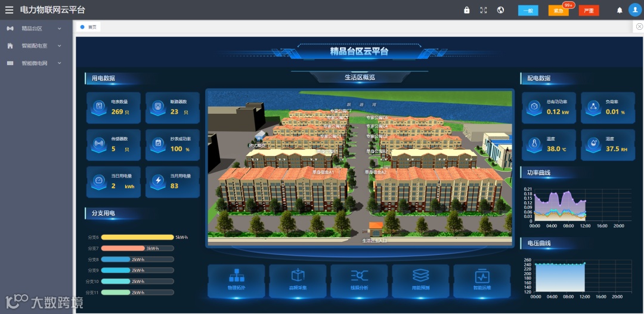This screenshot has width=644, height=314.
Task: Toggle the hamburger menu in the header
Action: (x=9, y=10)
